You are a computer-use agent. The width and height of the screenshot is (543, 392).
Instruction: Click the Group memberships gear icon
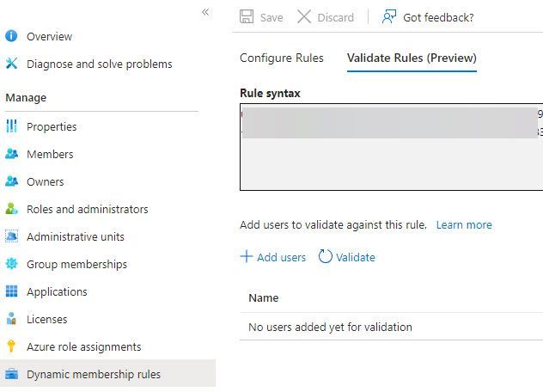[12, 264]
